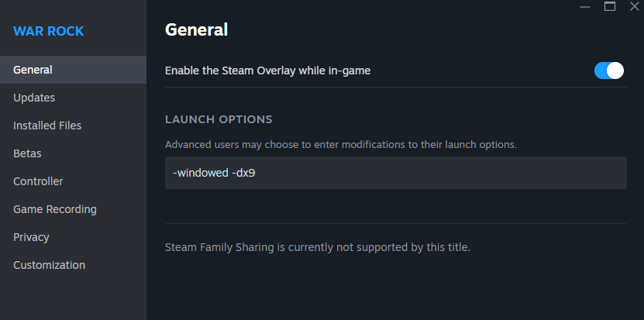Switch to the Betas tab
The height and width of the screenshot is (320, 644).
[27, 153]
